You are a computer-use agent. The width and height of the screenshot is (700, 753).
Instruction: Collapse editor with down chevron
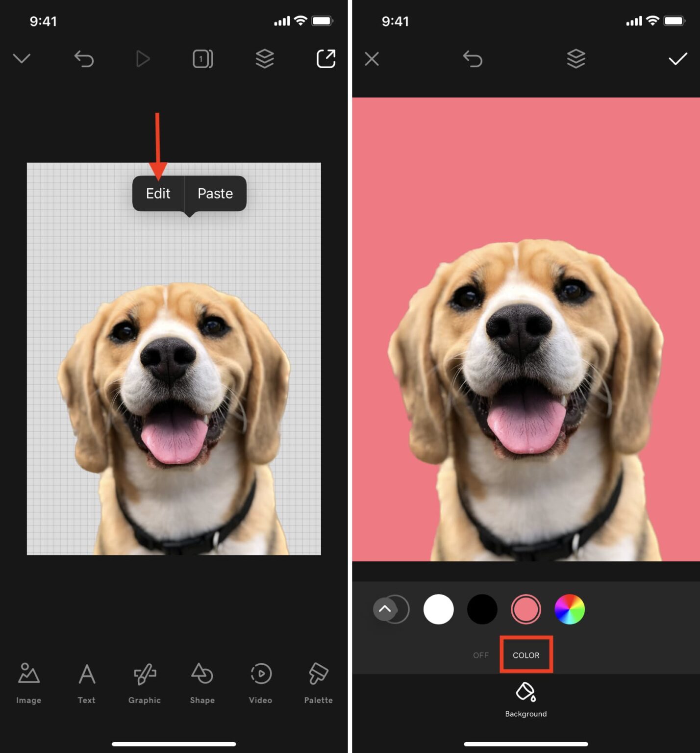click(22, 59)
